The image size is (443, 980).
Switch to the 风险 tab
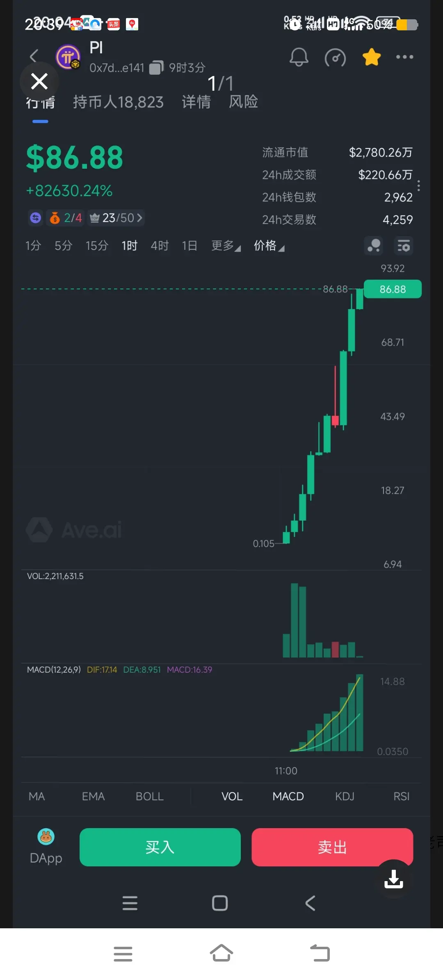[x=243, y=102]
